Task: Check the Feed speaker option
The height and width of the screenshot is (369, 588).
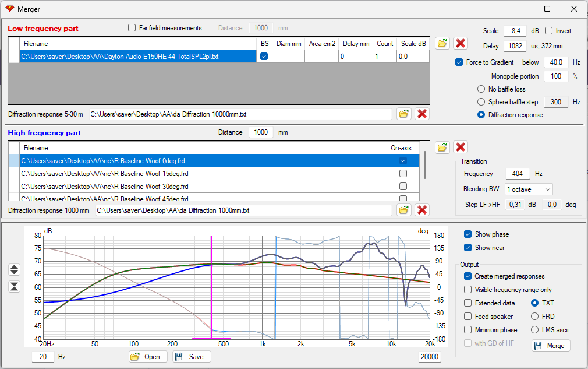Action: point(467,317)
